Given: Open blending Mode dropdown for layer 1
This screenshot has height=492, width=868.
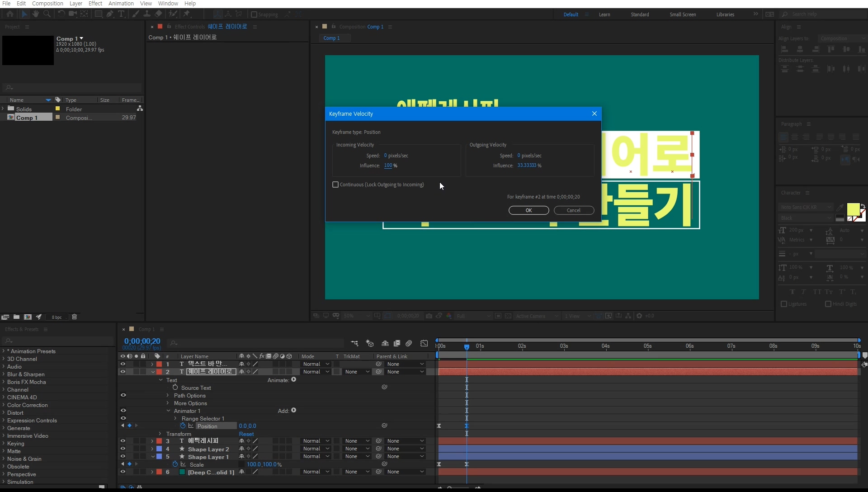Looking at the screenshot, I should coord(316,364).
